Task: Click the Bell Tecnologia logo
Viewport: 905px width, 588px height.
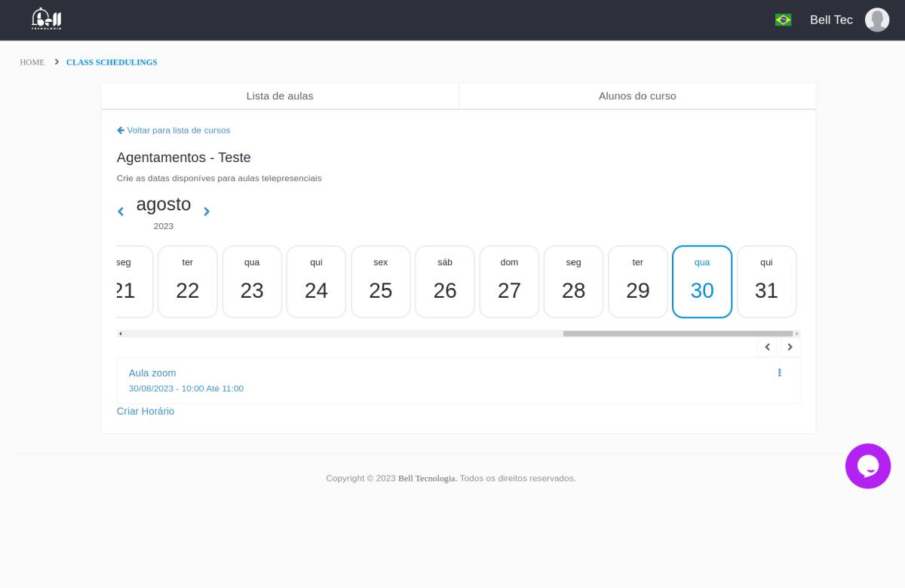Action: click(47, 20)
